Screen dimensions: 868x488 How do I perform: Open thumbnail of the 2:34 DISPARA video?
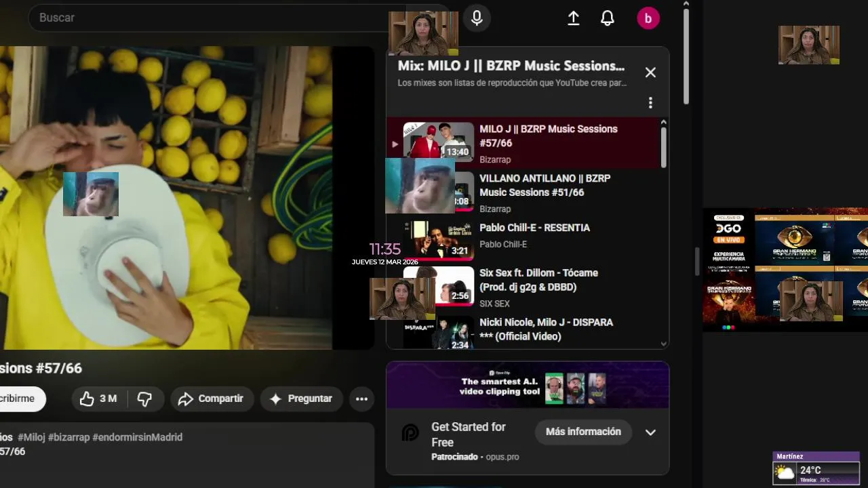coord(439,333)
